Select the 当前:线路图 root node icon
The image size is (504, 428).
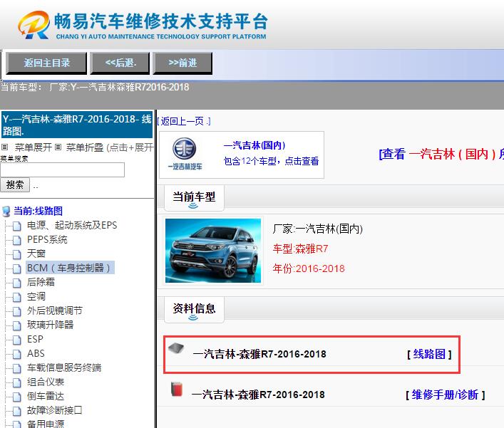6,212
